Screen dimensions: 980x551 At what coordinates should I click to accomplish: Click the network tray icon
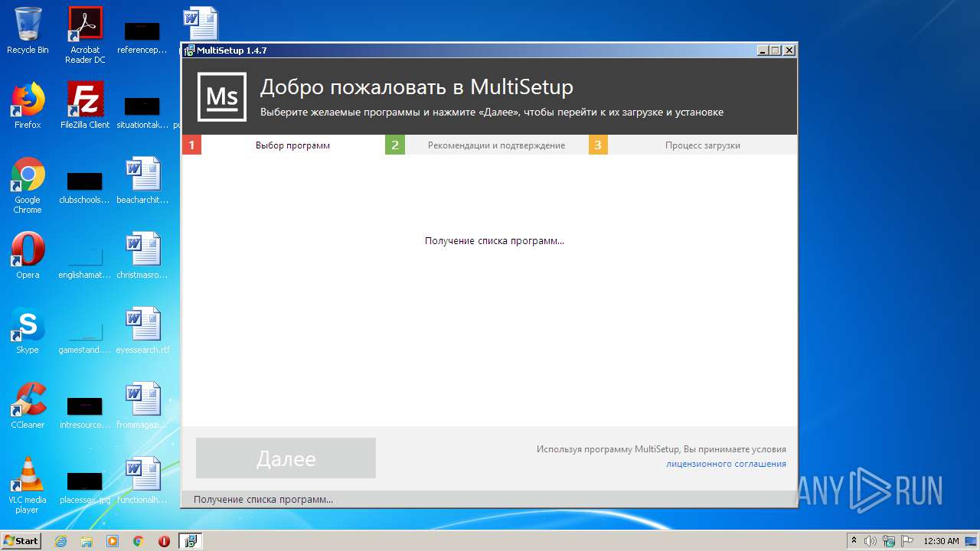(889, 541)
